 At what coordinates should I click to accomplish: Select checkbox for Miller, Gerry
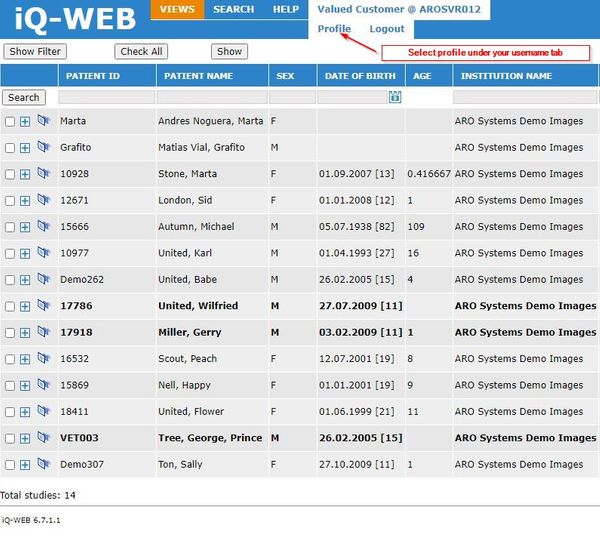click(x=10, y=333)
